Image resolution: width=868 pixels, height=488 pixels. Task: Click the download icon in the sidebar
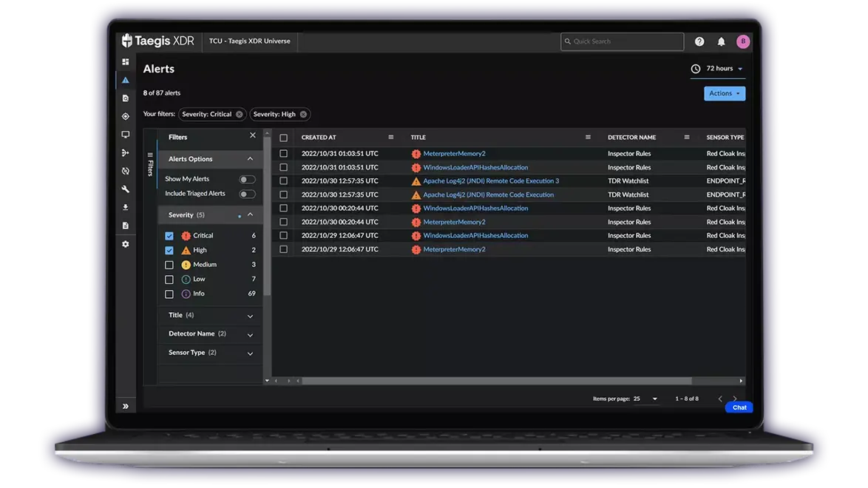[x=126, y=207]
